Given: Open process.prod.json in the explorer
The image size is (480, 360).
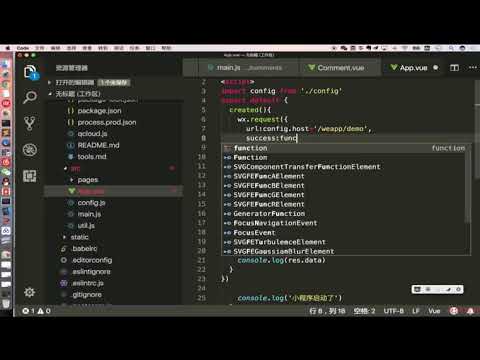Looking at the screenshot, I should pyautogui.click(x=107, y=122).
